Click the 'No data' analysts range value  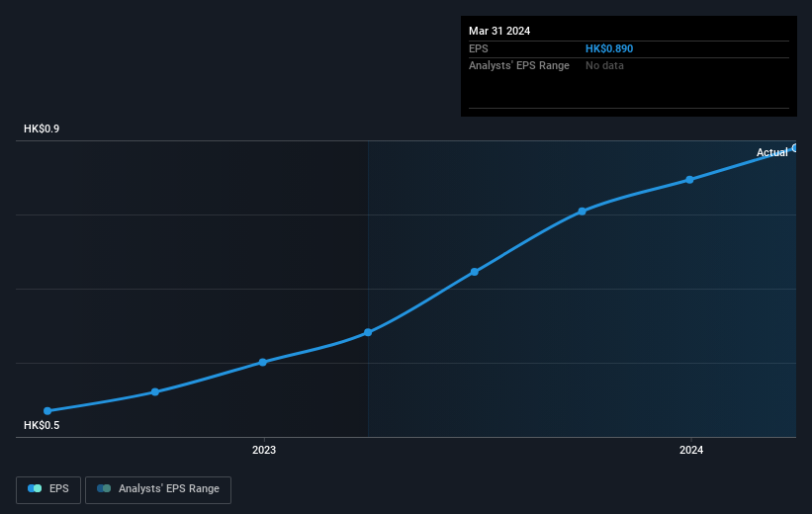click(x=604, y=66)
